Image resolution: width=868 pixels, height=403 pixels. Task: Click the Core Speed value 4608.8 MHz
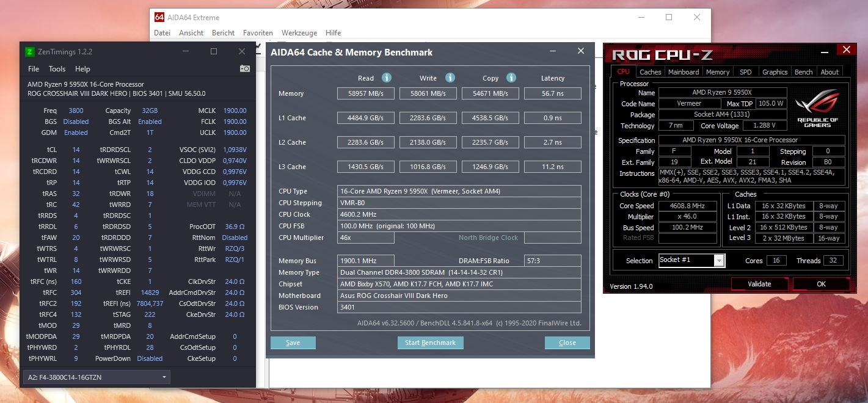click(688, 206)
